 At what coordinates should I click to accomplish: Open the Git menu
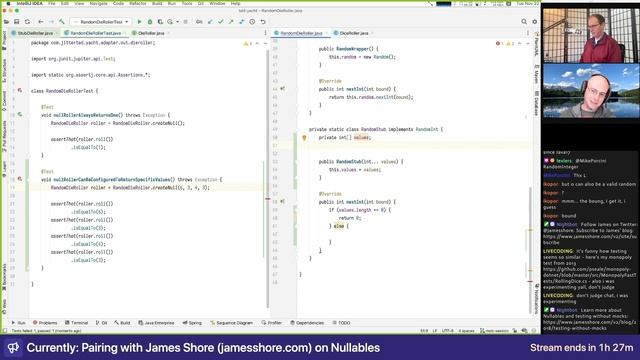click(x=201, y=3)
